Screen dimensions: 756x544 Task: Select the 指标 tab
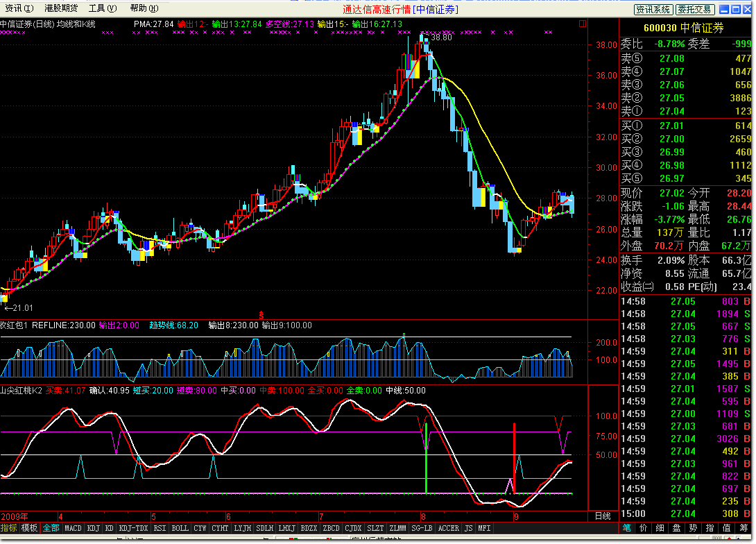point(9,528)
